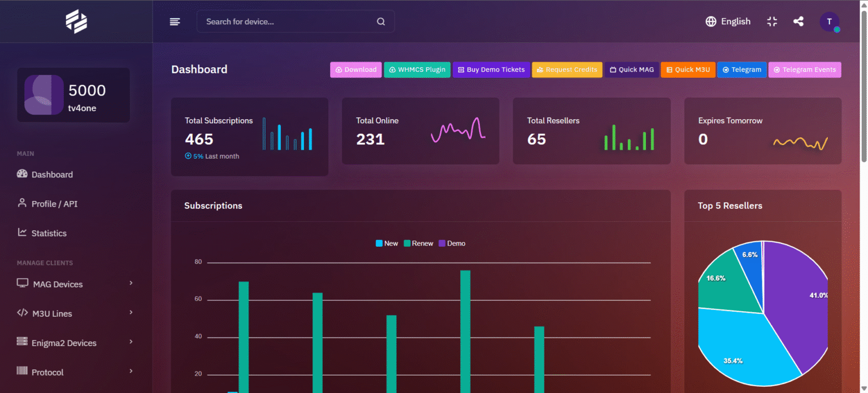Toggle the Renew series in chart legend

(x=418, y=243)
